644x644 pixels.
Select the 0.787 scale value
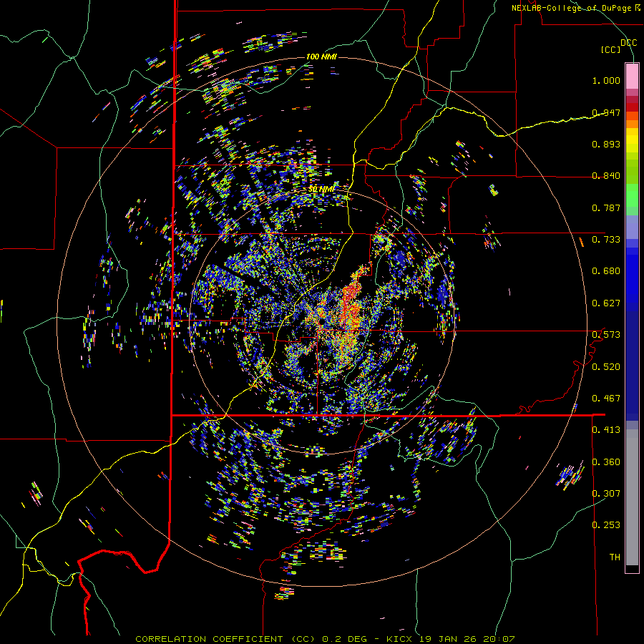click(x=606, y=208)
